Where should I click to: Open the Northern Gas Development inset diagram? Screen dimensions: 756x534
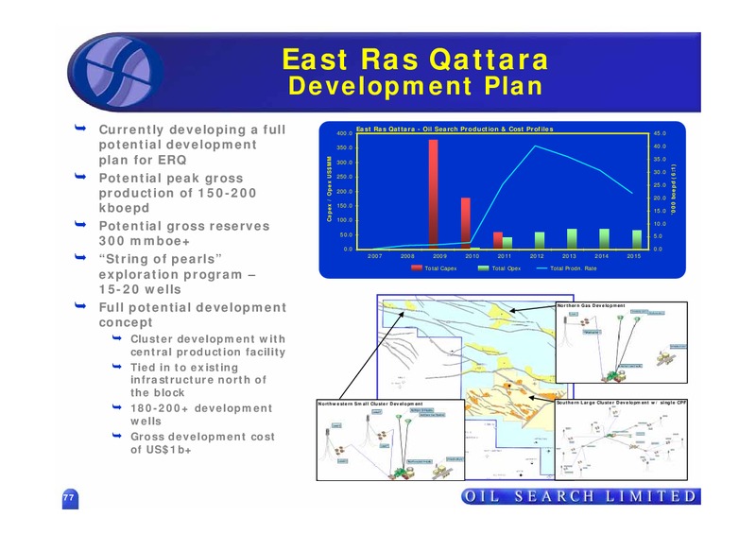point(622,342)
